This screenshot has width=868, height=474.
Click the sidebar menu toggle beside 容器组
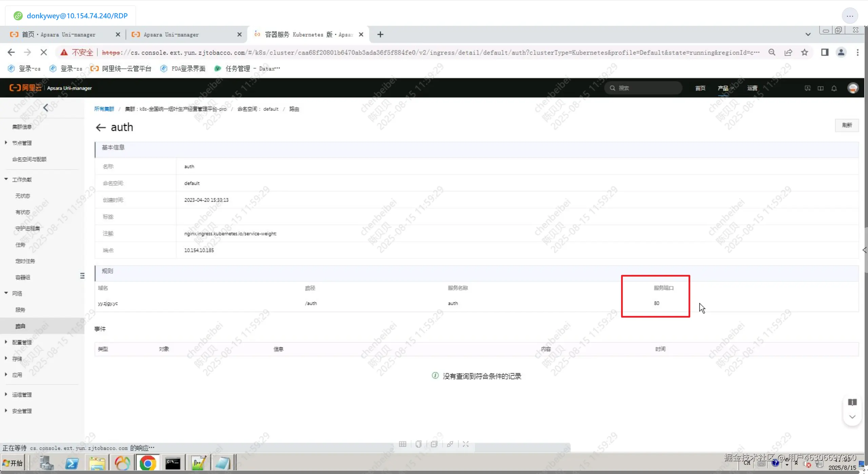pos(82,276)
